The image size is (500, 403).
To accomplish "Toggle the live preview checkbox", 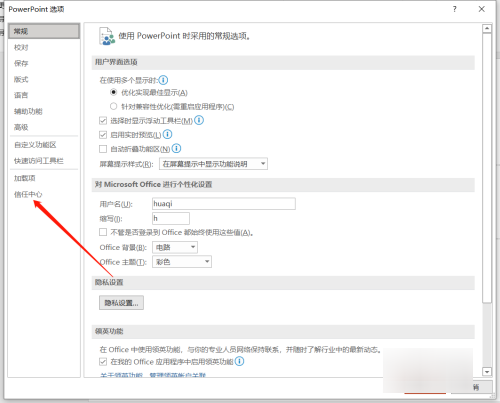I will [103, 135].
